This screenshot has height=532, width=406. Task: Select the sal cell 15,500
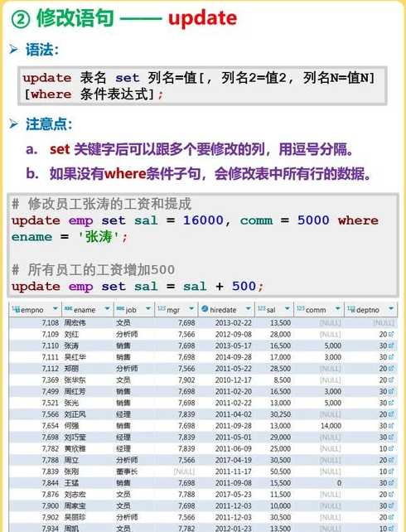pos(280,483)
